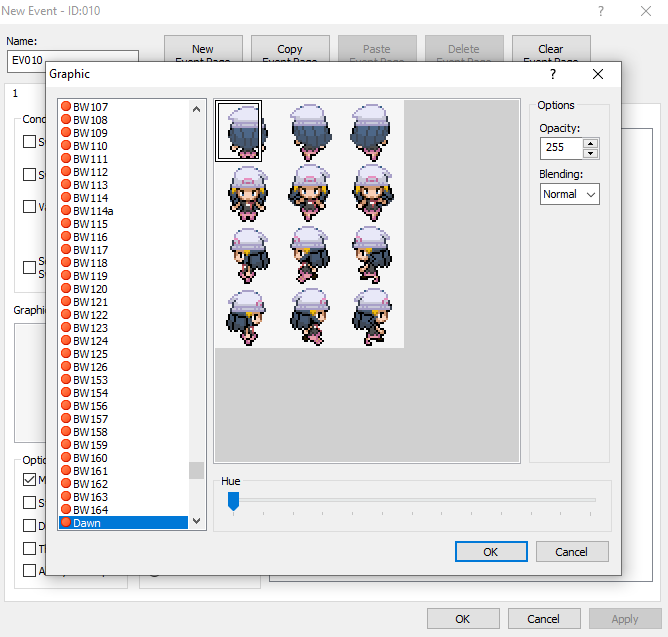Click the orange icon beside BW126
The image size is (668, 637).
66,367
